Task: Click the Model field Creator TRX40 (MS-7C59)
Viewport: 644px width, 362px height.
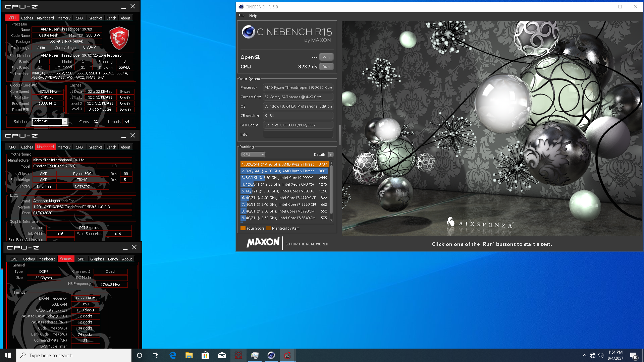Action: [64, 166]
